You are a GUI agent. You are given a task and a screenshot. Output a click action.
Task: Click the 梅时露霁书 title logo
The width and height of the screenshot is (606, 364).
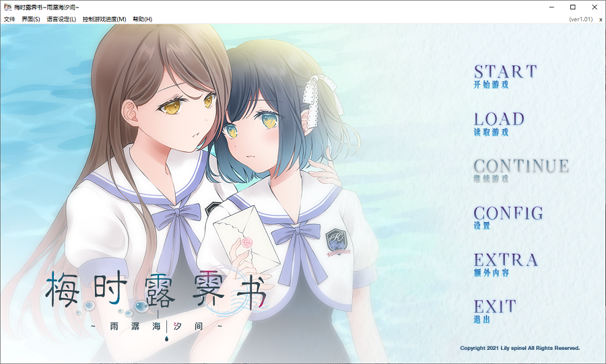click(x=156, y=290)
